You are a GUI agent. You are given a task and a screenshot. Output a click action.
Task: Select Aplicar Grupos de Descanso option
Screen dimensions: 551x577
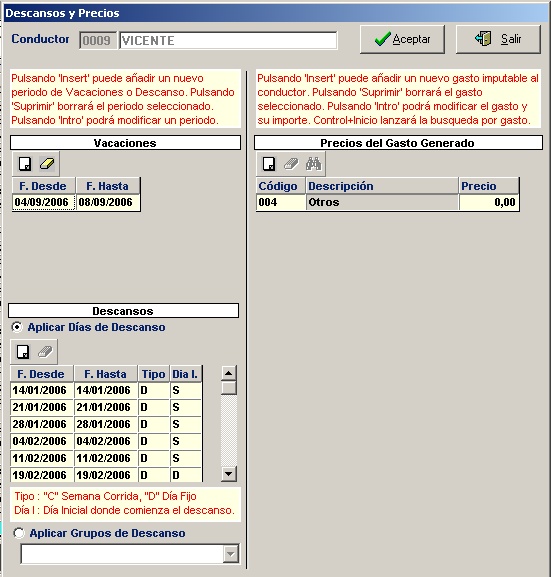click(x=19, y=533)
